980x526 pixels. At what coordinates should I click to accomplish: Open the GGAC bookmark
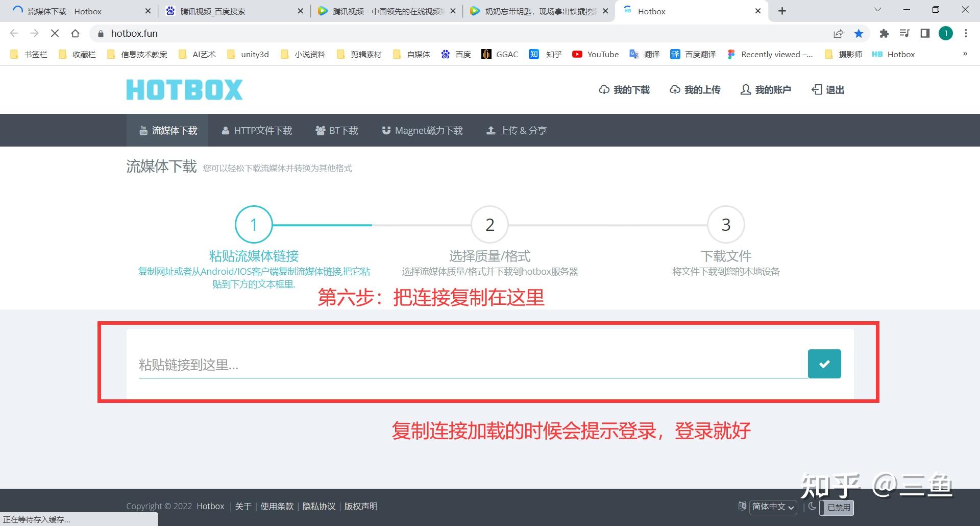click(500, 54)
